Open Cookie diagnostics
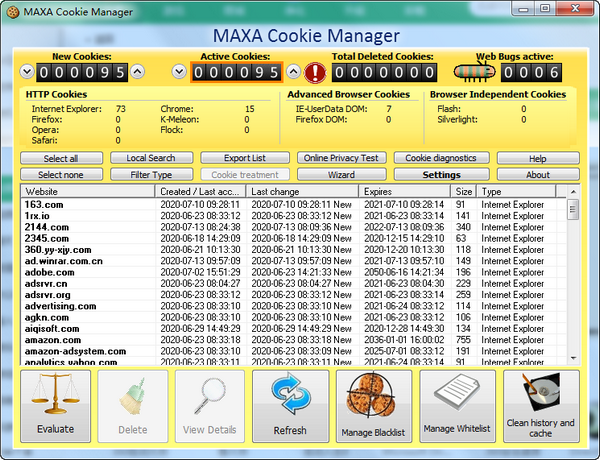The width and height of the screenshot is (600, 460). coord(442,158)
